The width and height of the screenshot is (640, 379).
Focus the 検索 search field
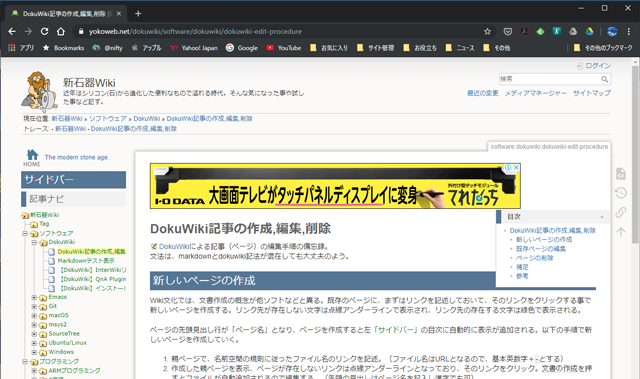click(549, 79)
